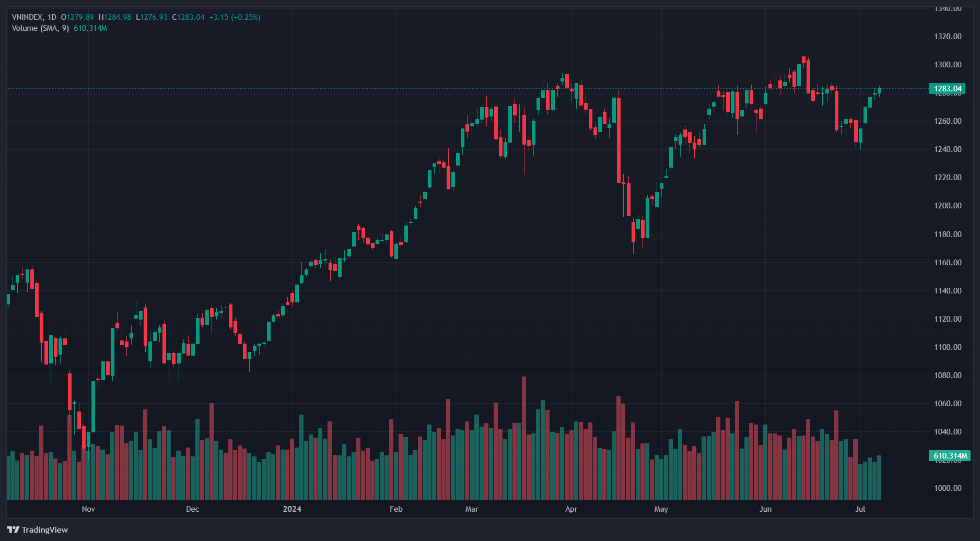Click the volume axis tag 610.314M
Image resolution: width=980 pixels, height=541 pixels.
coord(949,455)
